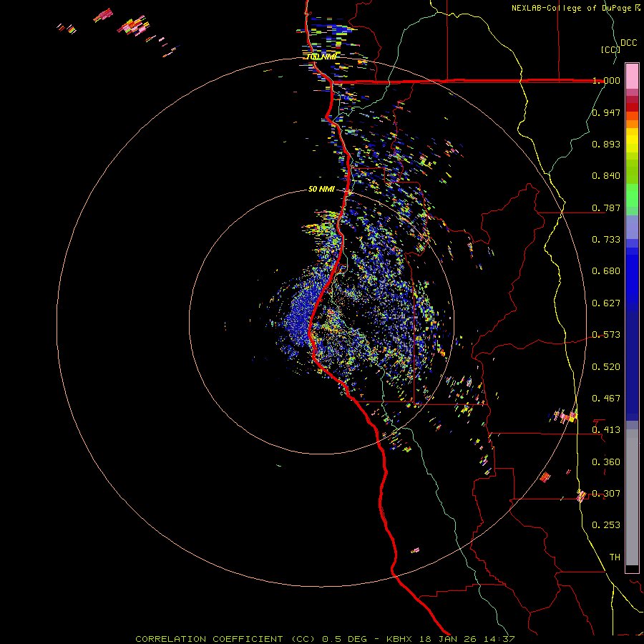Click the 0.840 scale value
Viewport: 644px width, 644px height.
point(606,176)
